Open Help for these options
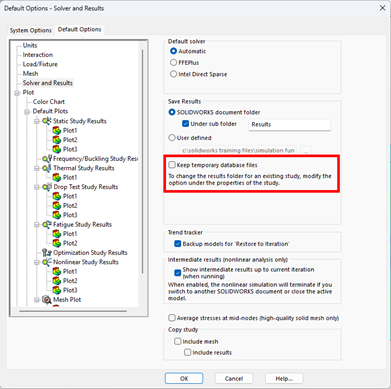 [284, 378]
